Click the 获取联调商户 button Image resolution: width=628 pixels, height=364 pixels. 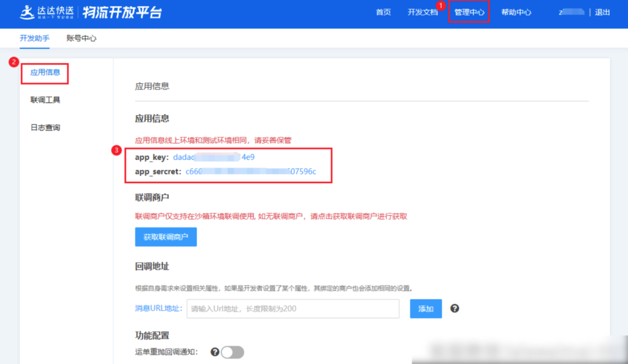[x=166, y=237]
